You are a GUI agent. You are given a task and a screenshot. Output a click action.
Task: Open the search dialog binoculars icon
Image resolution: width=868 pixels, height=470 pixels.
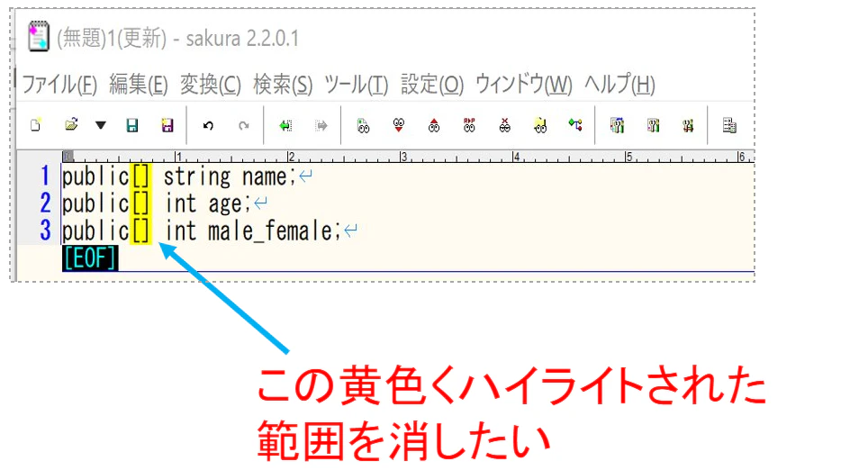(x=363, y=126)
